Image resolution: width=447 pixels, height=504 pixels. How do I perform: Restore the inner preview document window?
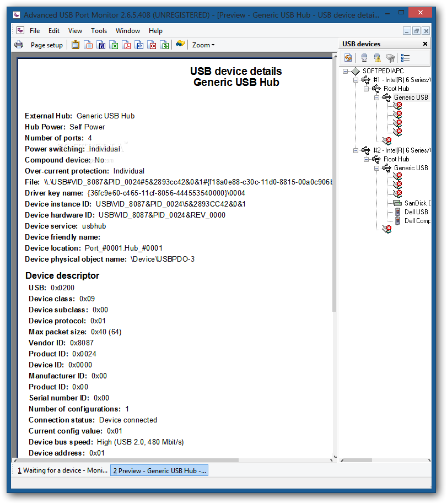(x=417, y=31)
